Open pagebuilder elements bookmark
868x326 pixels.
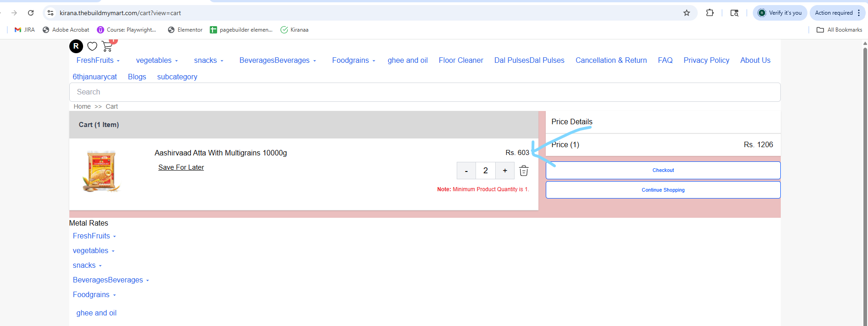point(241,30)
